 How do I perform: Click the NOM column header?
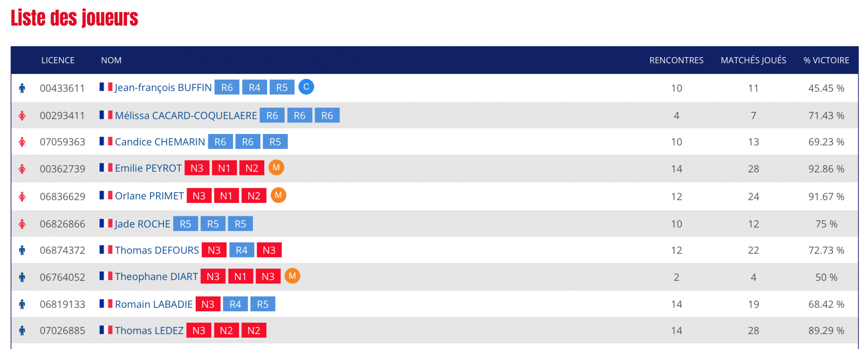tap(111, 60)
